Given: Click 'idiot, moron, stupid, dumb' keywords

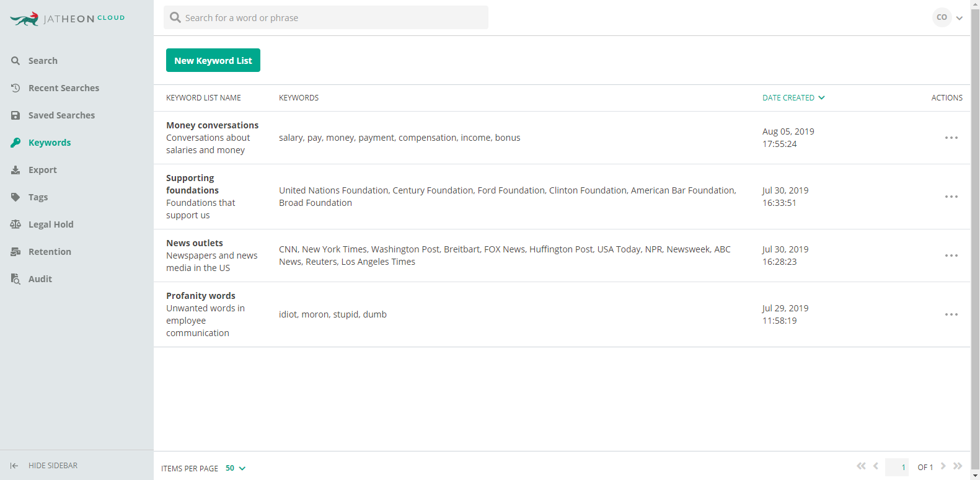Looking at the screenshot, I should pos(333,314).
